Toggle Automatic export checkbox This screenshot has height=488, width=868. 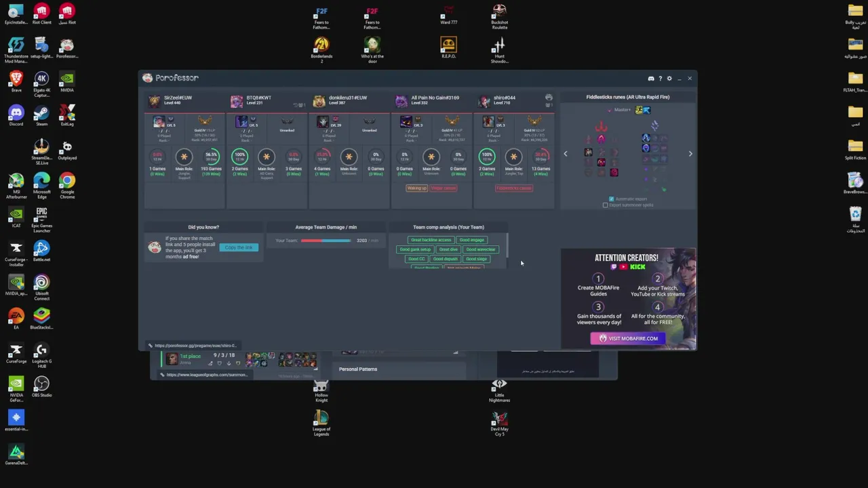tap(611, 199)
